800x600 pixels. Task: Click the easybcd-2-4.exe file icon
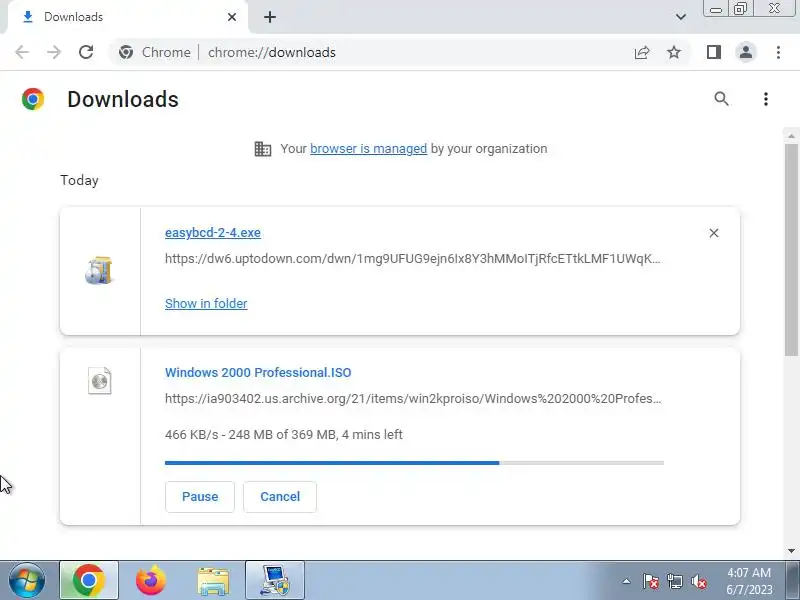[99, 270]
